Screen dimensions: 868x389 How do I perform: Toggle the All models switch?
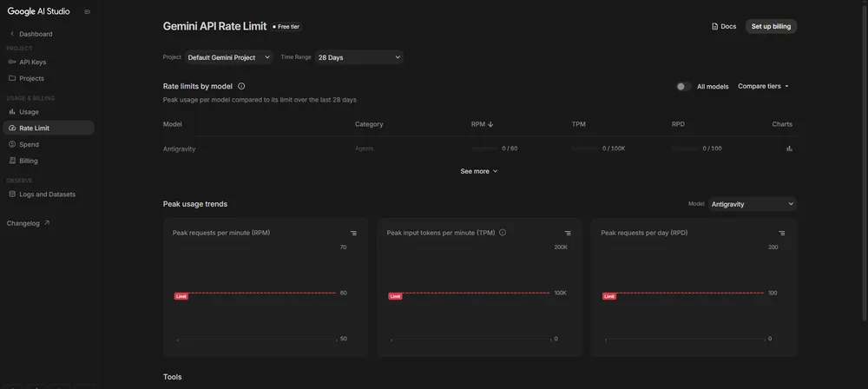coord(684,87)
